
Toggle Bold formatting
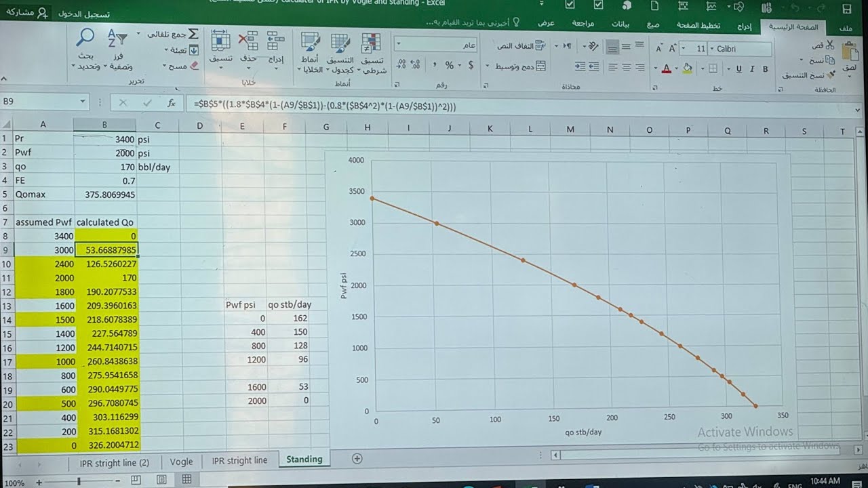pyautogui.click(x=765, y=68)
